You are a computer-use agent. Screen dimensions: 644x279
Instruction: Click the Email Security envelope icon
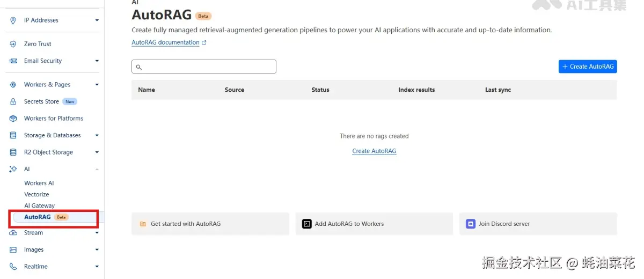(x=13, y=61)
